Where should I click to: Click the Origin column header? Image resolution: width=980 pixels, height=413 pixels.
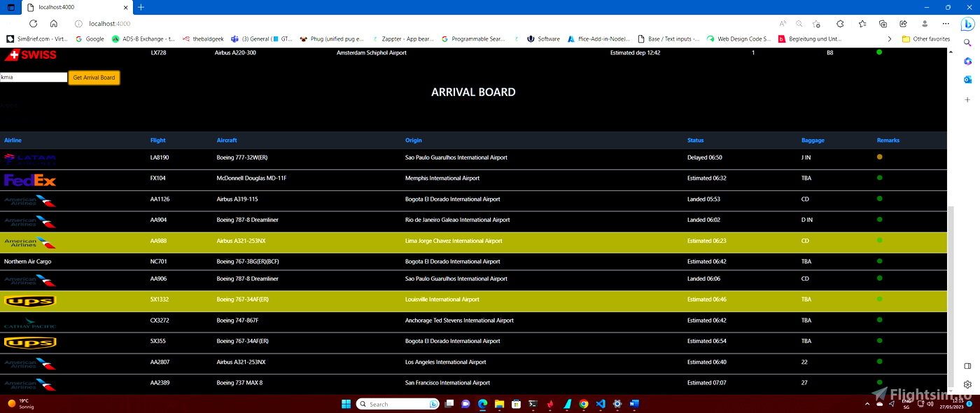pos(414,140)
